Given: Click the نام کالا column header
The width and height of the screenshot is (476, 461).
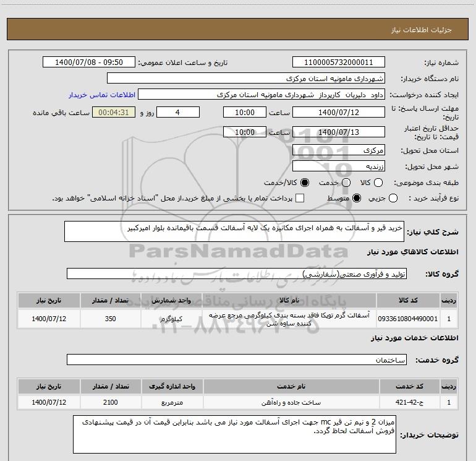Looking at the screenshot, I should (289, 301).
